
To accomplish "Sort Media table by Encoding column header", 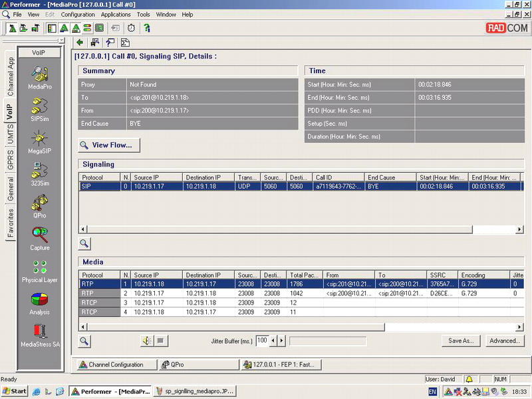I will [483, 275].
